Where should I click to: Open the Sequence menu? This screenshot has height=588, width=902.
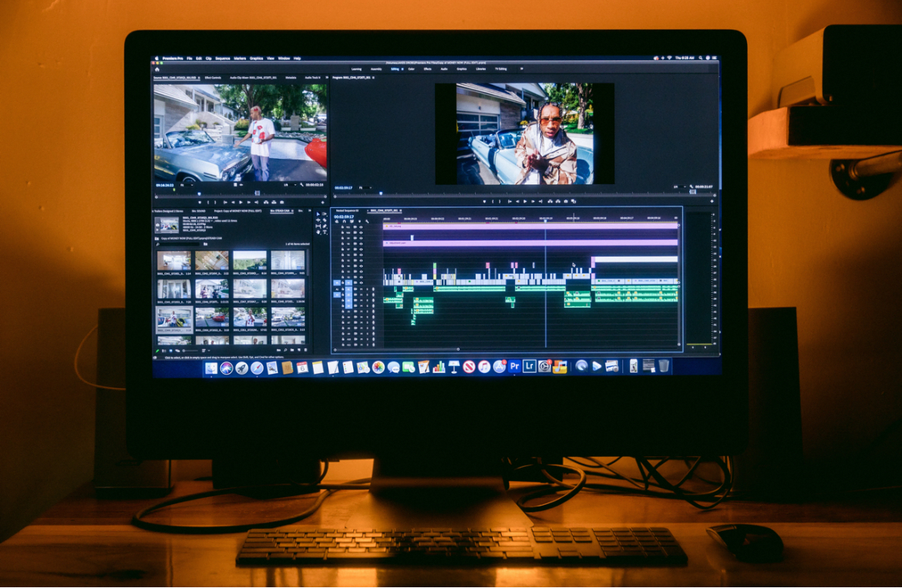pyautogui.click(x=221, y=57)
